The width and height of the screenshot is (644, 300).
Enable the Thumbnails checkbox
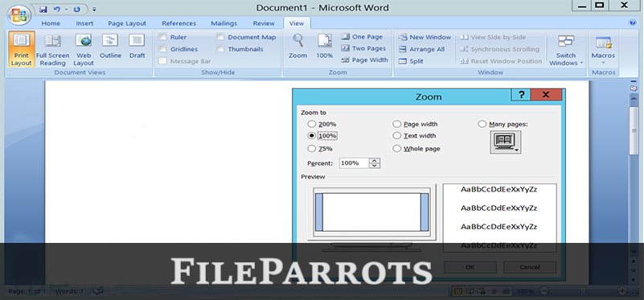(x=220, y=49)
